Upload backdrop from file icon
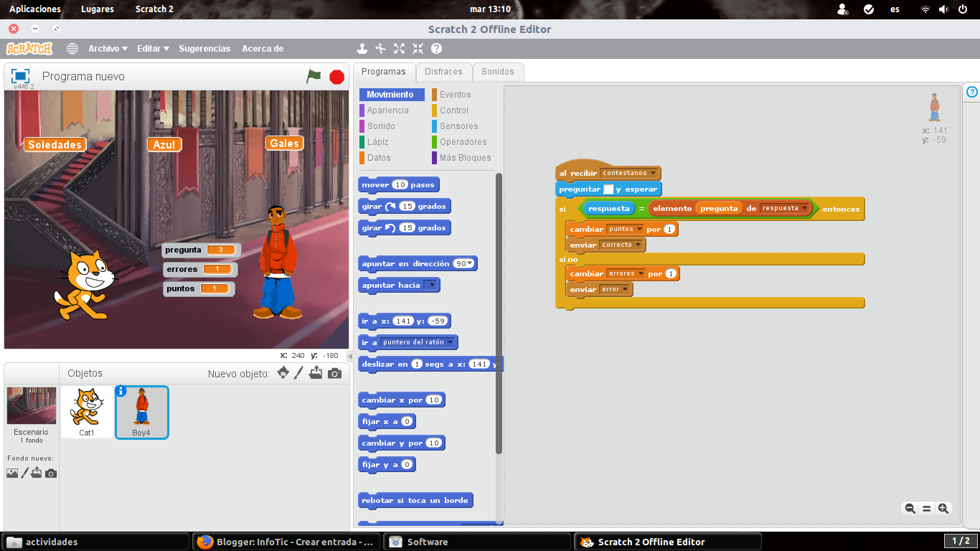 pyautogui.click(x=37, y=473)
